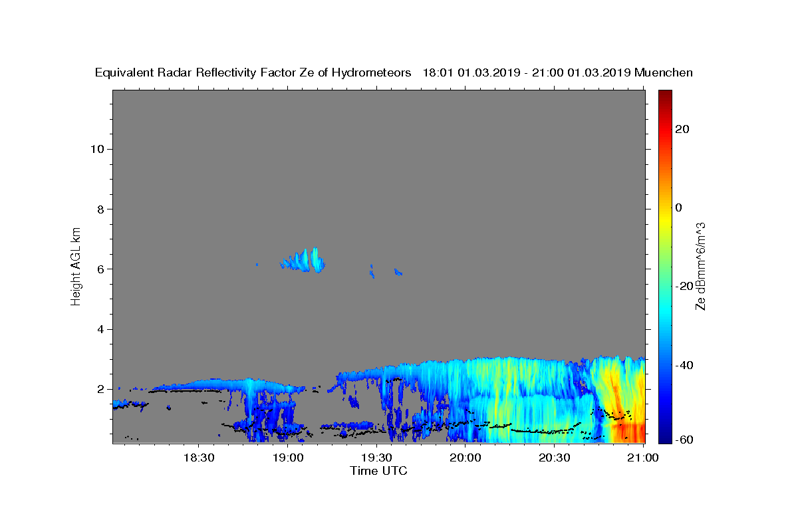
Task: Click the 19:30 time tick label
Action: (x=376, y=458)
